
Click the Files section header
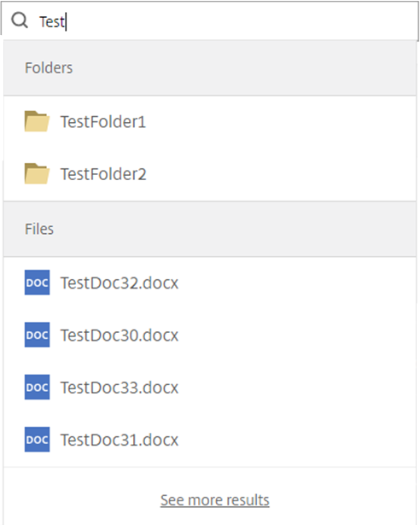coord(210,229)
